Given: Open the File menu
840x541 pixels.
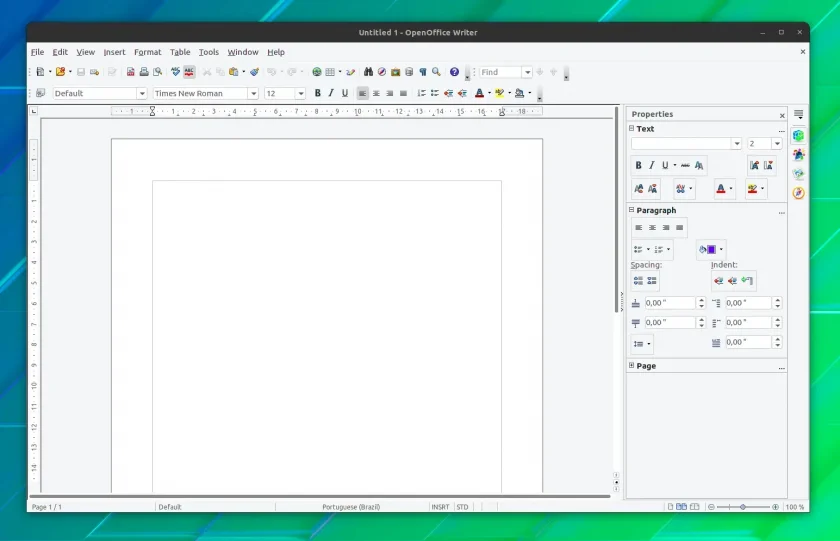Looking at the screenshot, I should (x=38, y=52).
